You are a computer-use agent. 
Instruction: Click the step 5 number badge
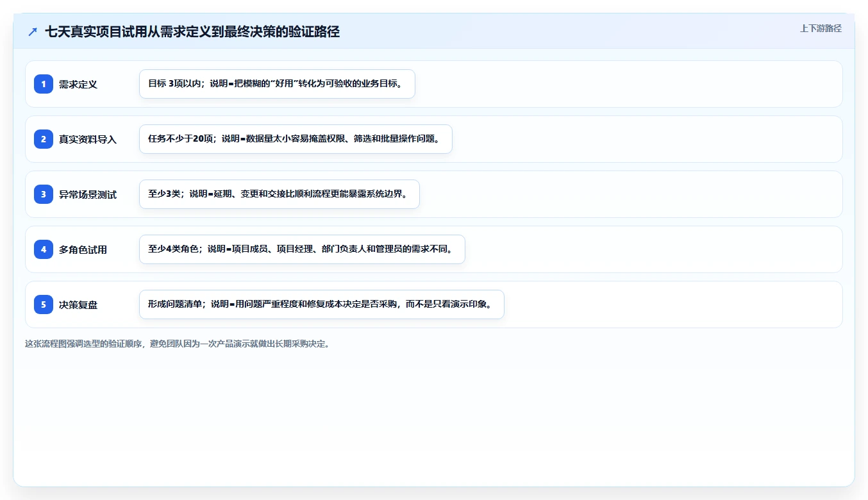[x=44, y=304]
